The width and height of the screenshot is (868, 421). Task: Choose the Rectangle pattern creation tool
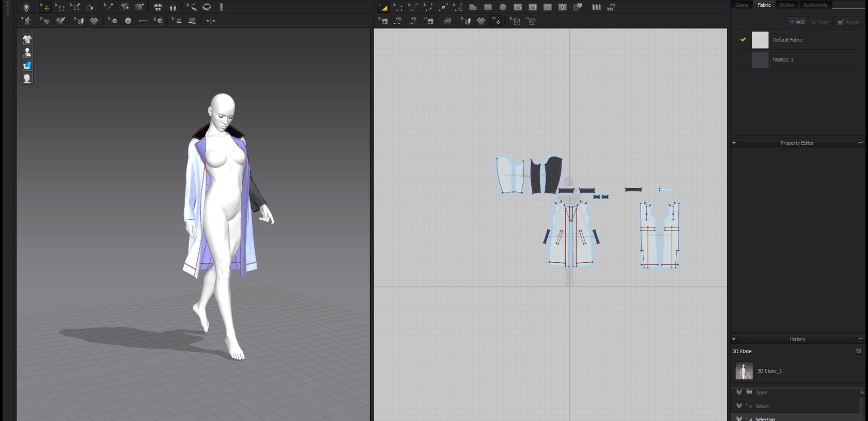488,7
